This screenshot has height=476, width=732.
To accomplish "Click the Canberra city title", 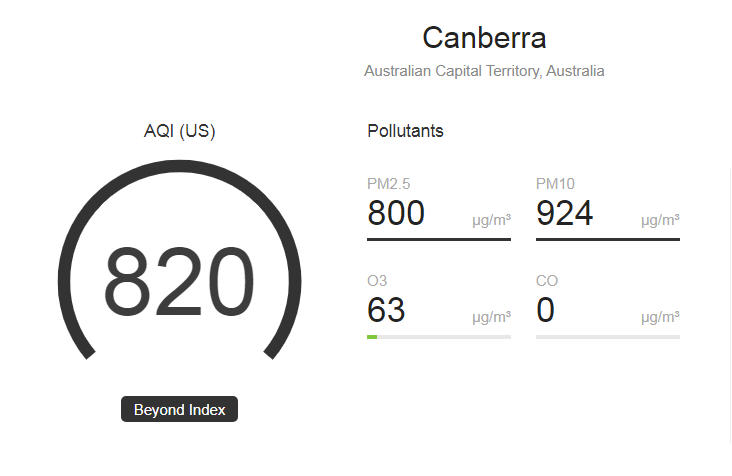I will [484, 38].
